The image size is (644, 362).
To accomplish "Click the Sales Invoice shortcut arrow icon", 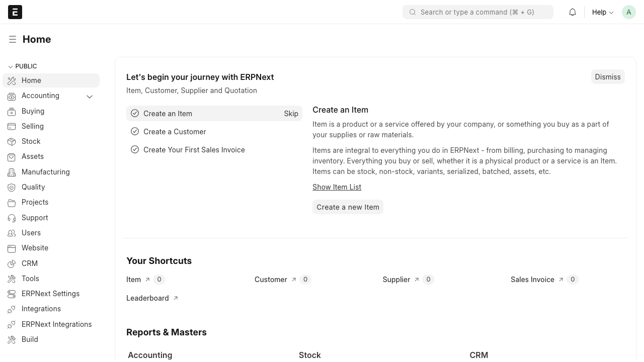I will coord(561,280).
